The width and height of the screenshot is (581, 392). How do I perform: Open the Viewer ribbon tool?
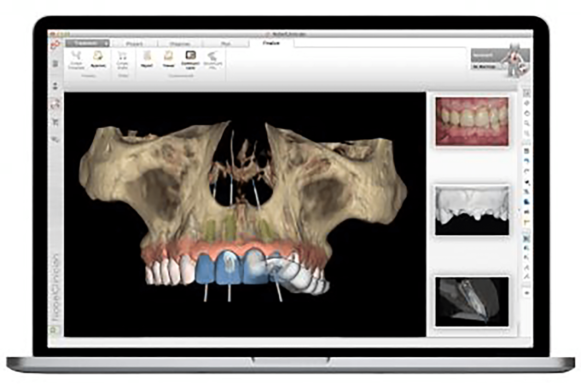[168, 59]
